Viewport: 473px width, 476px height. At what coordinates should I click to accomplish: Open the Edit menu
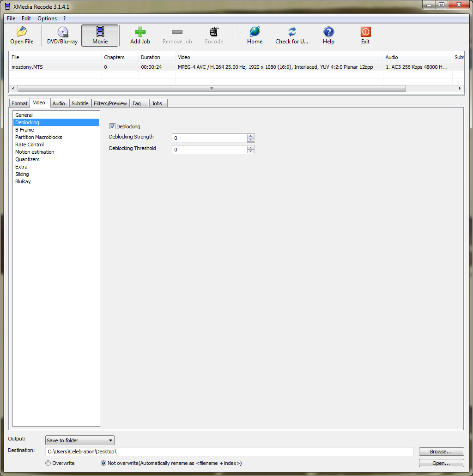coord(26,18)
